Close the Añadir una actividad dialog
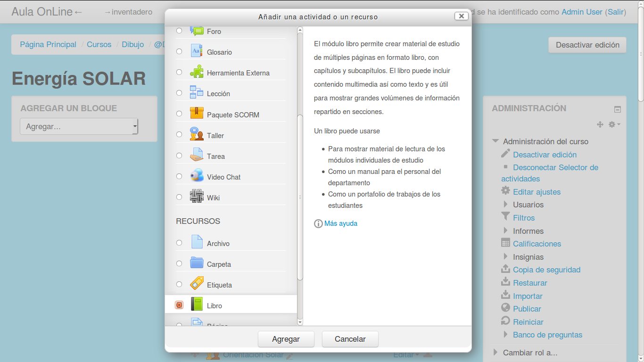This screenshot has width=644, height=362. pos(462,16)
